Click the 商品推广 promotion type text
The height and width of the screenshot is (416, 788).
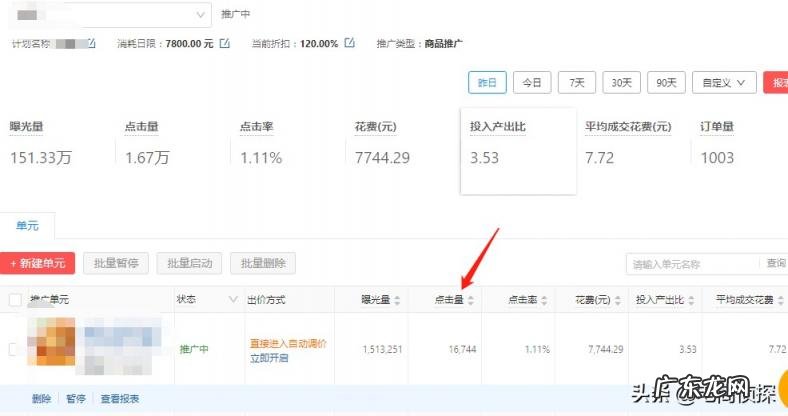(x=443, y=44)
